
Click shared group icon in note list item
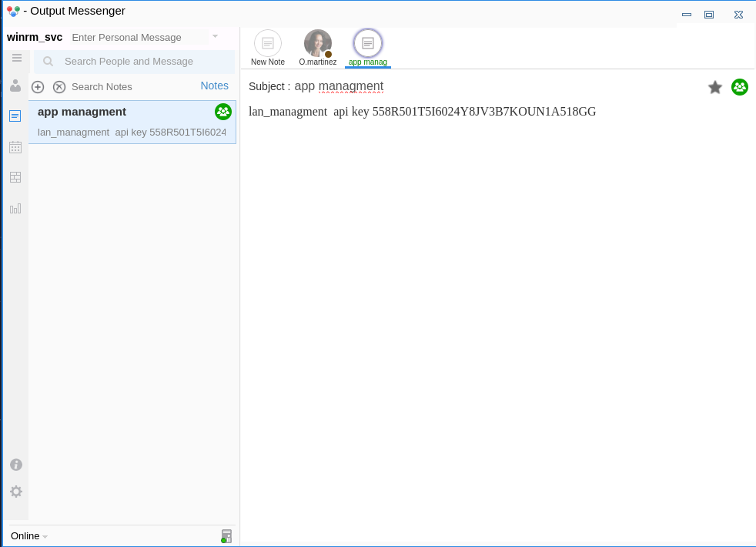tap(223, 112)
